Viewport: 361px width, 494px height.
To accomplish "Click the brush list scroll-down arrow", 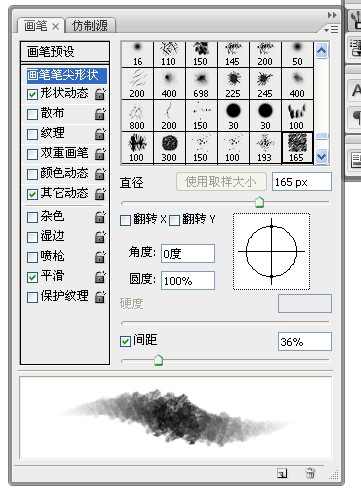I will [322, 156].
